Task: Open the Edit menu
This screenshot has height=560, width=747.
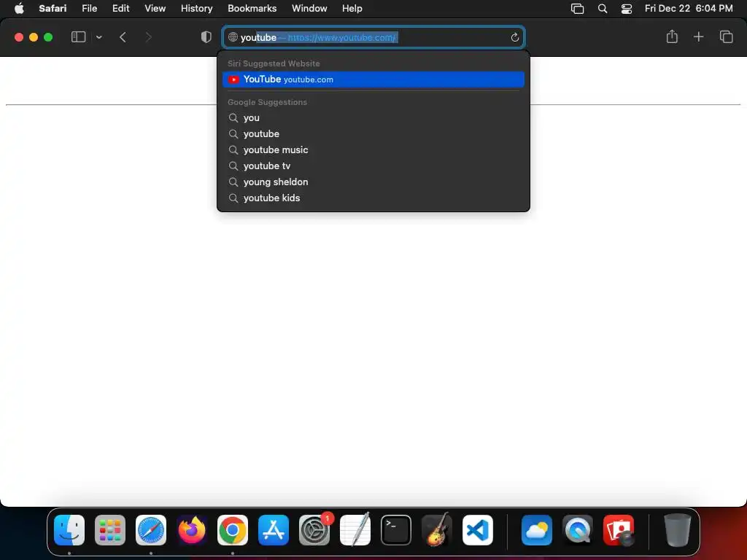Action: (x=120, y=9)
